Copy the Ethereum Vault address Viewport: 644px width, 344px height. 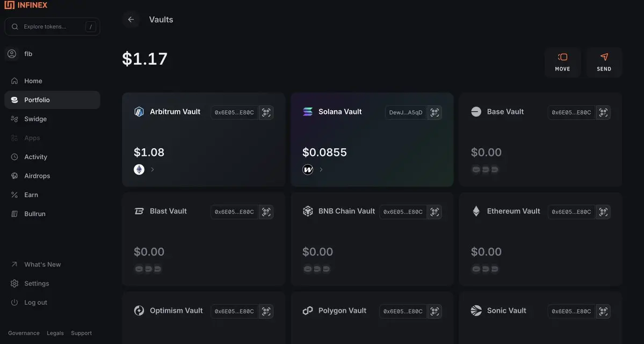tap(571, 212)
